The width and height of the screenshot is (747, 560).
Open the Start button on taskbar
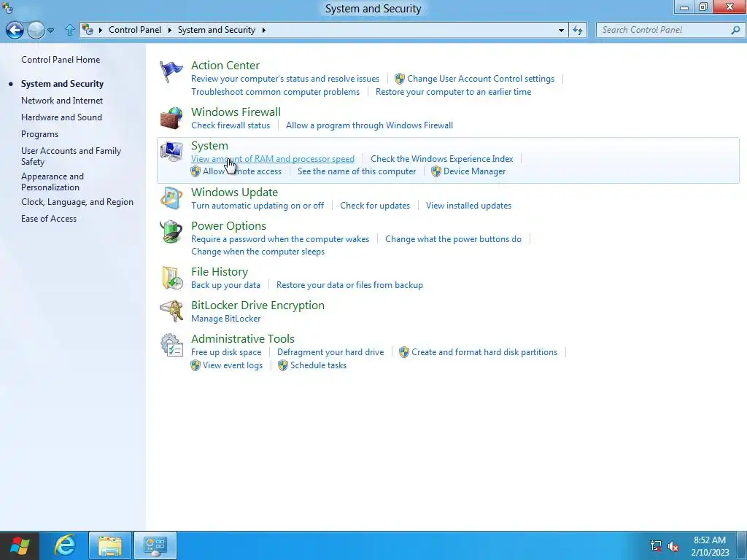[20, 545]
